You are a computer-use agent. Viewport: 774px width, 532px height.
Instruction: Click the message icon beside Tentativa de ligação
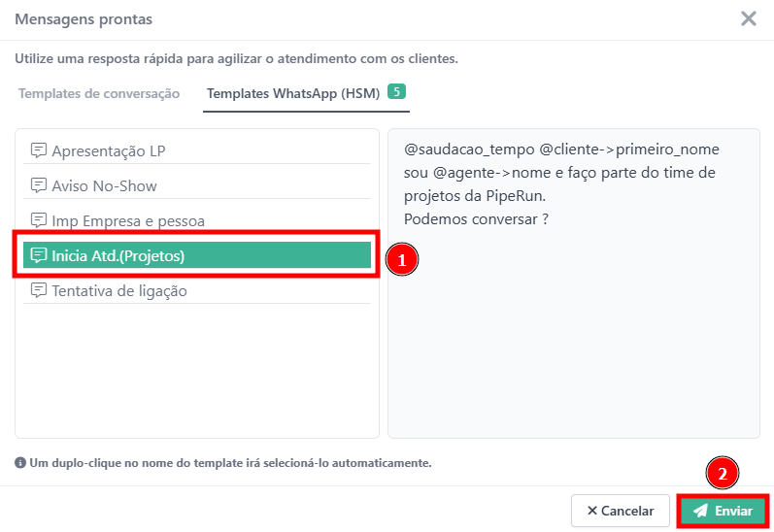[x=39, y=290]
